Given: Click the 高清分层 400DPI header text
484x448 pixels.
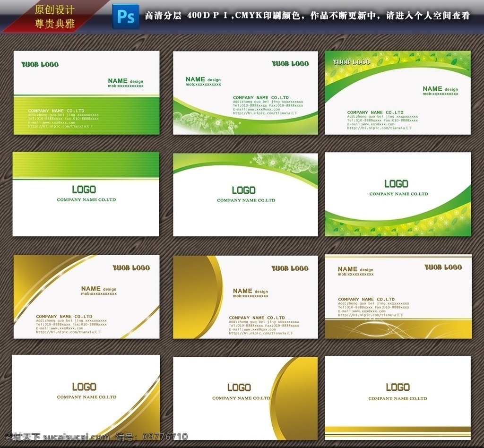Looking at the screenshot, I should coord(307,15).
